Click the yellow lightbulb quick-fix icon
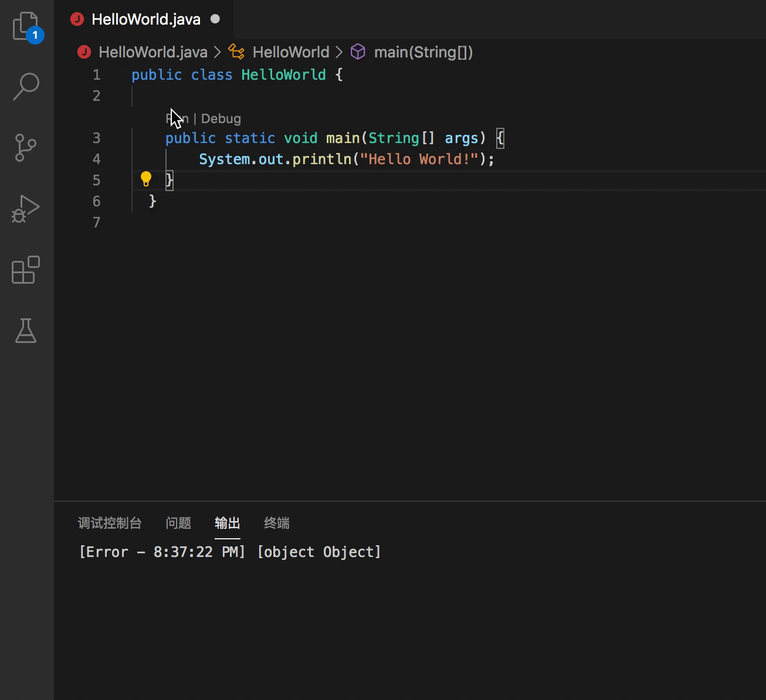766x700 pixels. tap(146, 179)
